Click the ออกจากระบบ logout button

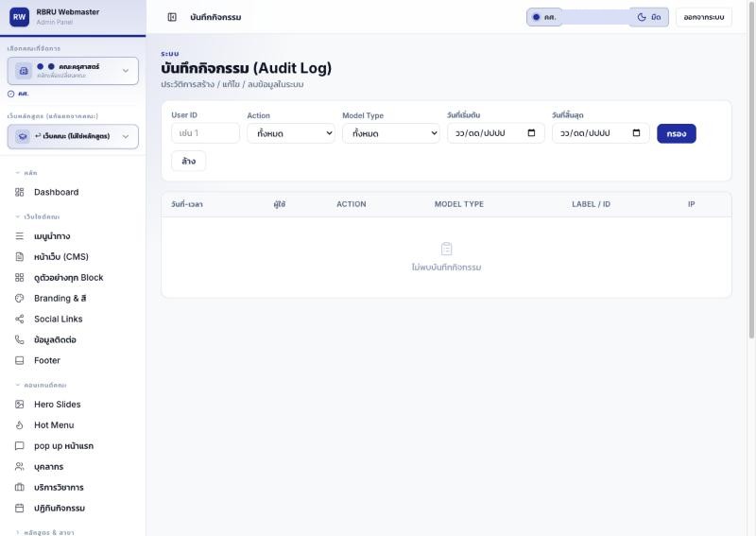704,17
